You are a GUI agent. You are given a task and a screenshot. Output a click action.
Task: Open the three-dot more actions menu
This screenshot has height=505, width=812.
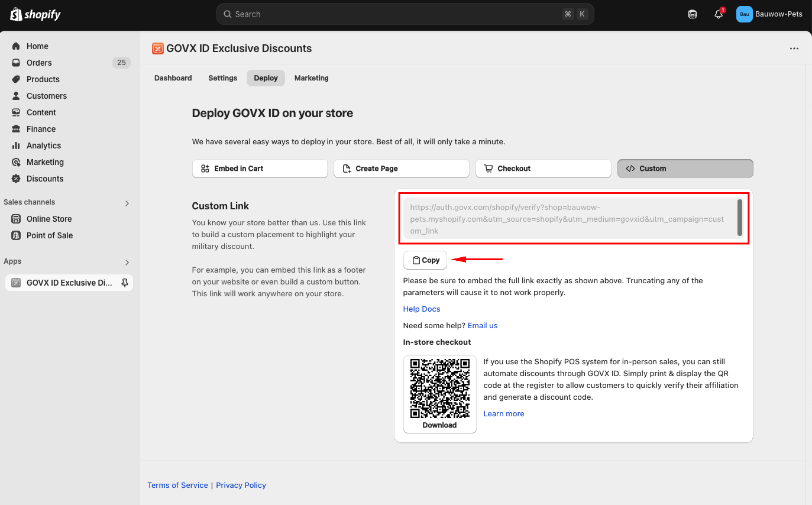794,48
